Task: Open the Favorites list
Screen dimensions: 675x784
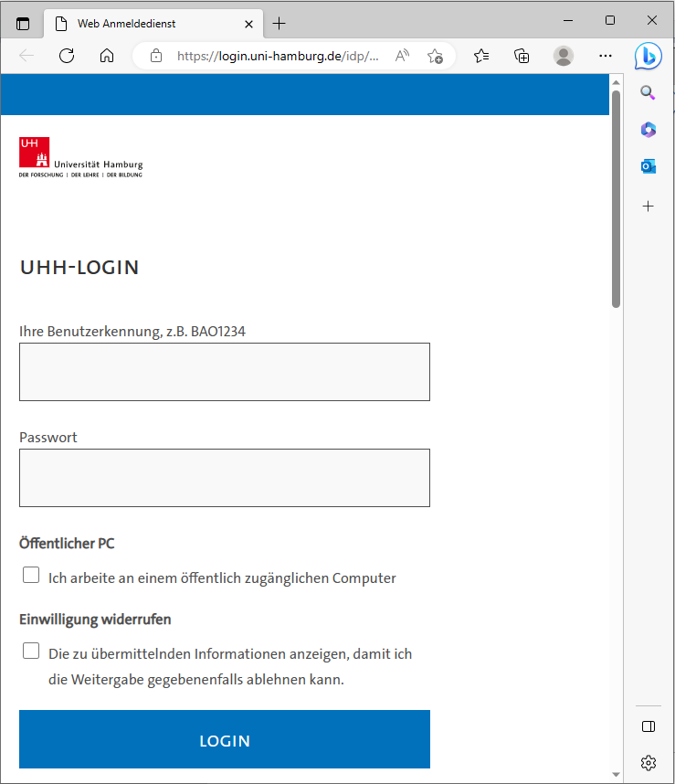Action: click(x=481, y=56)
